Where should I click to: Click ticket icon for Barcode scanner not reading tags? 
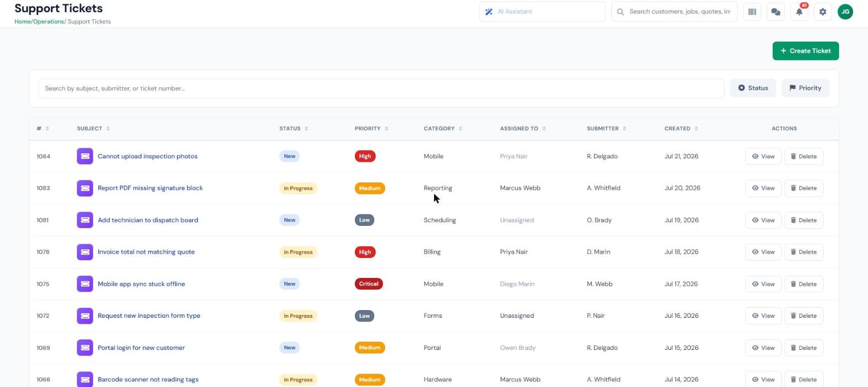85,380
